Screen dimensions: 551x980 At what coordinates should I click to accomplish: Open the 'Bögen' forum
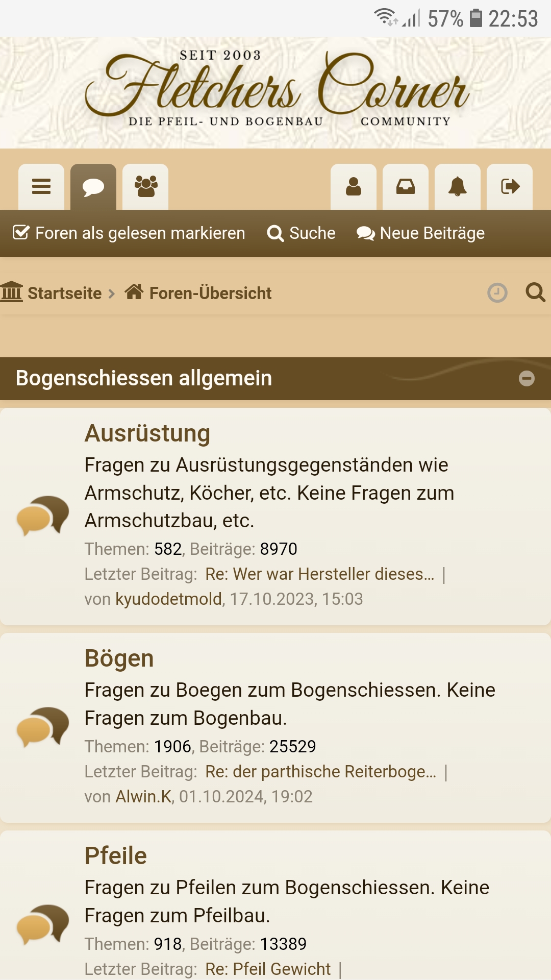point(119,658)
